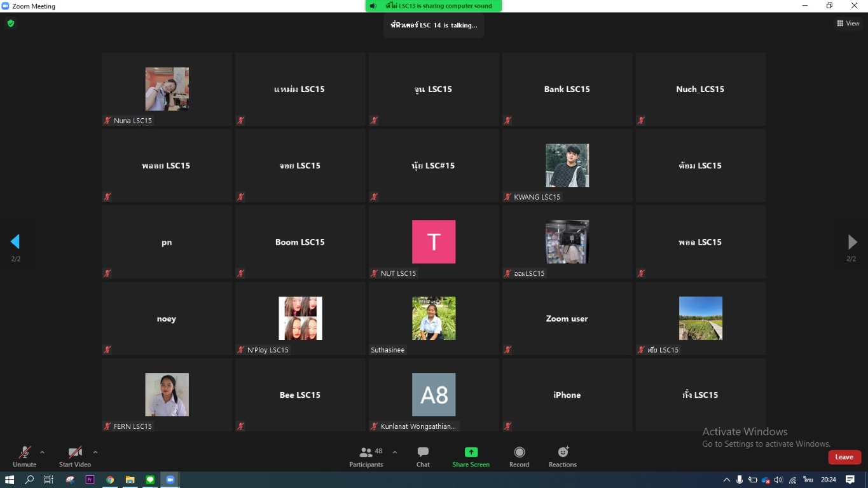
Task: Open Task View in taskbar
Action: (49, 480)
